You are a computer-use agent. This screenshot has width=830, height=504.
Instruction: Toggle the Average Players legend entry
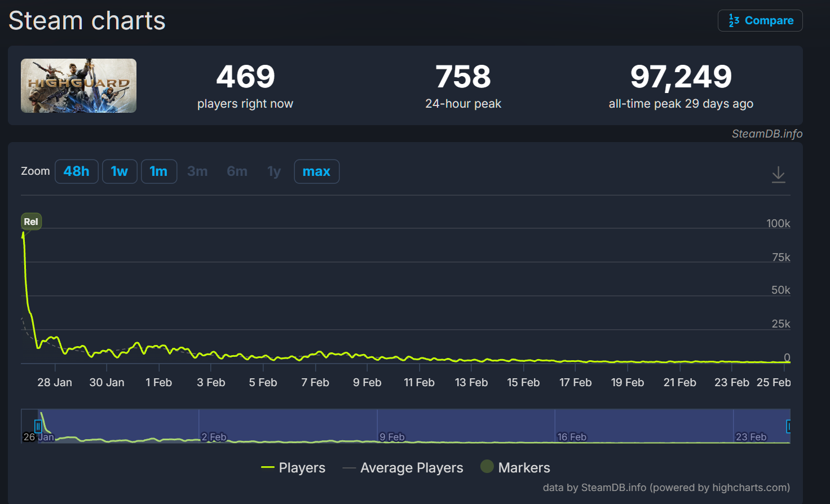(403, 468)
